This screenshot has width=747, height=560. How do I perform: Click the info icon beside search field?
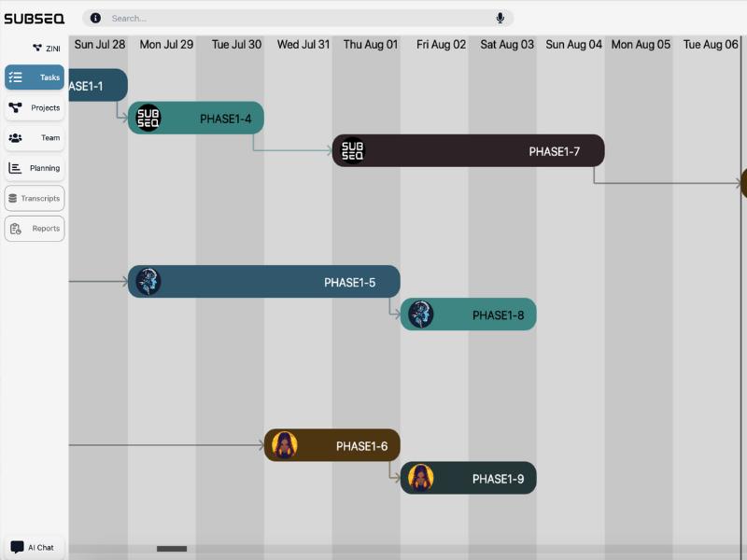point(95,18)
